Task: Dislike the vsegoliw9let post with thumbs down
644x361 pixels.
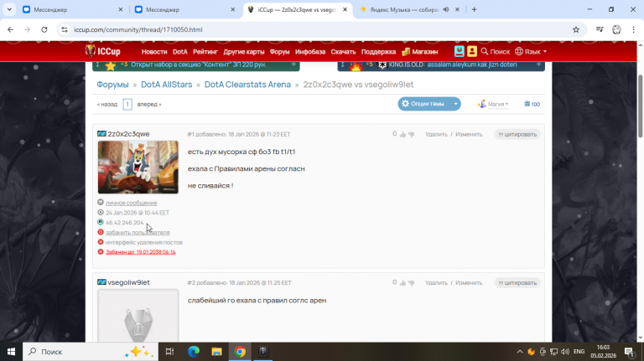Action: pyautogui.click(x=411, y=282)
